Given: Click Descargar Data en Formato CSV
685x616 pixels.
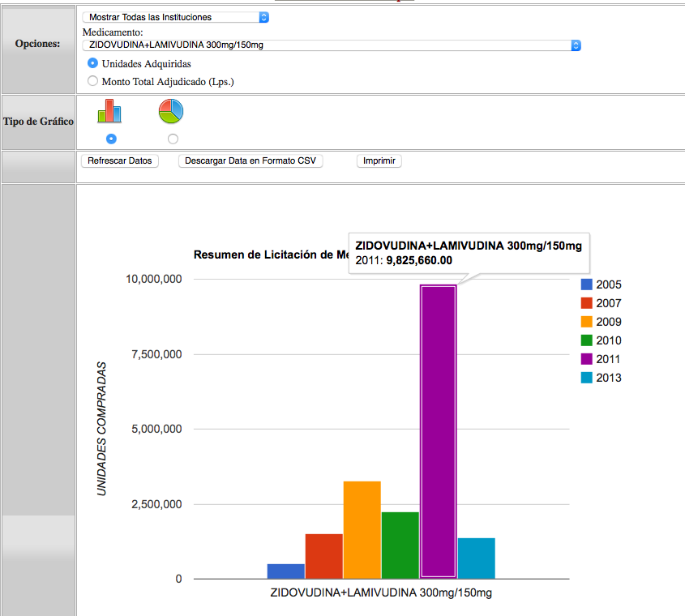Looking at the screenshot, I should pyautogui.click(x=250, y=160).
